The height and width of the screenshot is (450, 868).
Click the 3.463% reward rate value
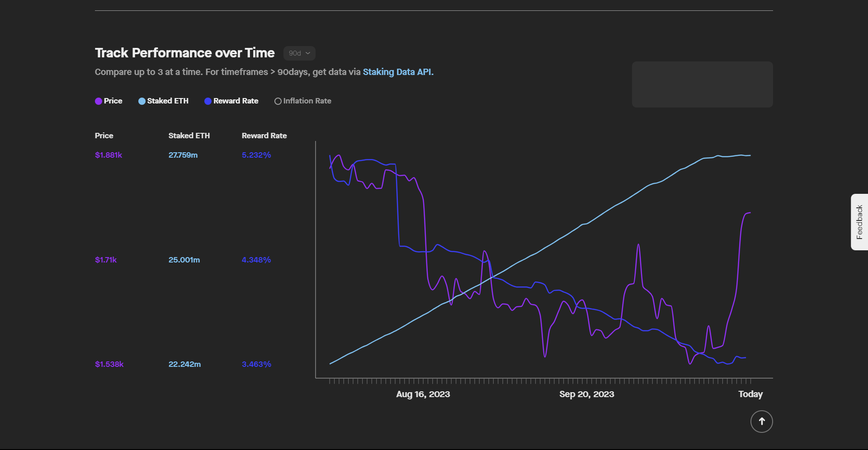click(256, 364)
